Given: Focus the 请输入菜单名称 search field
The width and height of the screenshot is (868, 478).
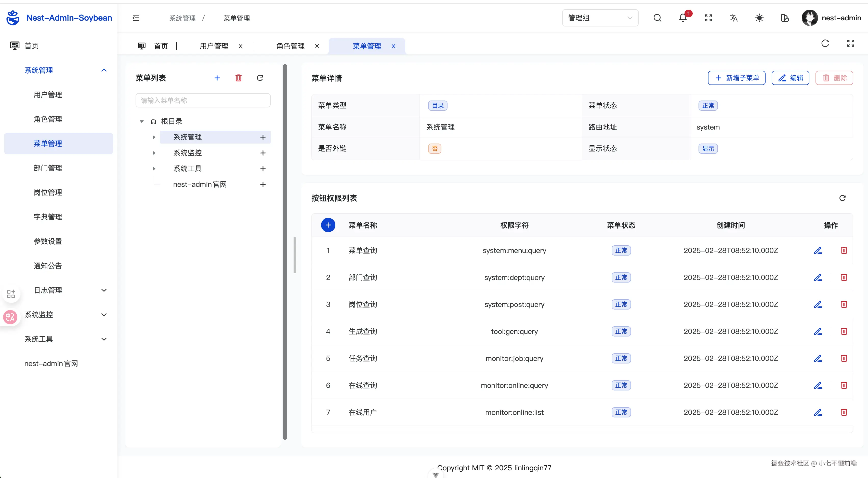Looking at the screenshot, I should [203, 100].
